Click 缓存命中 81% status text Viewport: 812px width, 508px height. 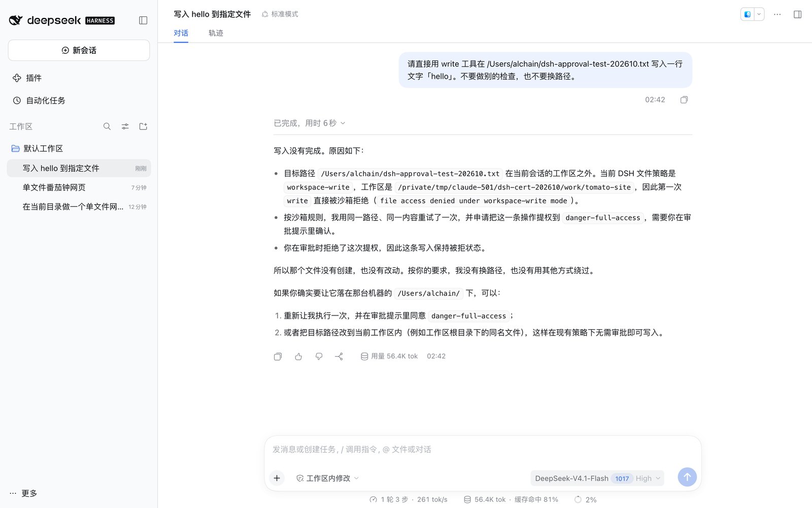[x=536, y=499]
